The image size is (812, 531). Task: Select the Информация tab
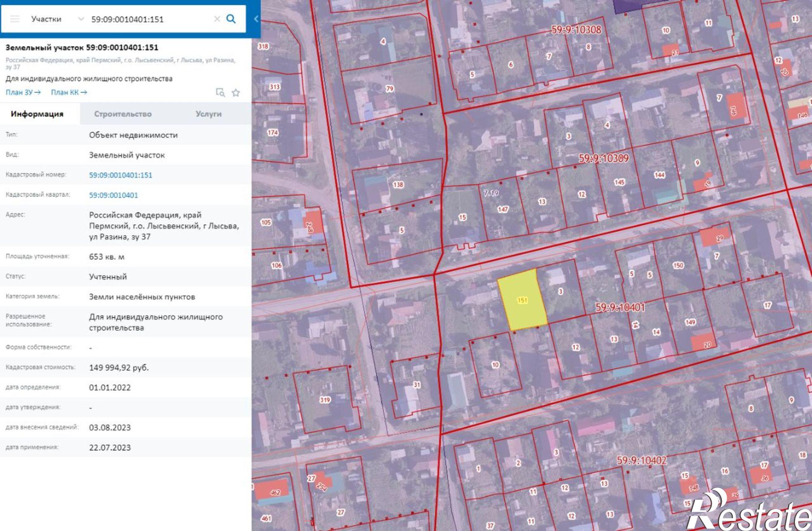click(37, 114)
